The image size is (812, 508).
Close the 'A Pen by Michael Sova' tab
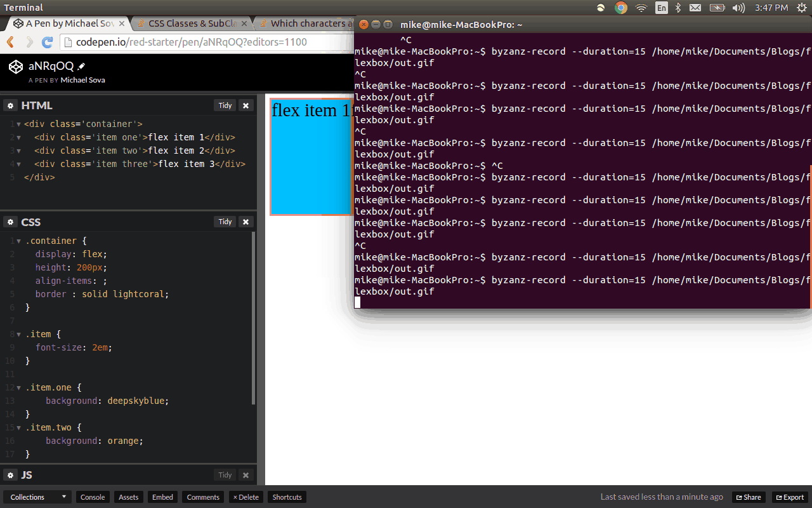[122, 24]
